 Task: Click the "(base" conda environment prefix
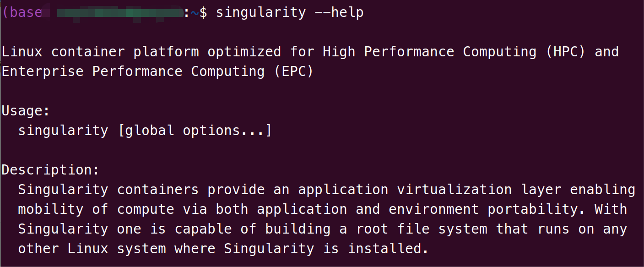click(x=22, y=12)
